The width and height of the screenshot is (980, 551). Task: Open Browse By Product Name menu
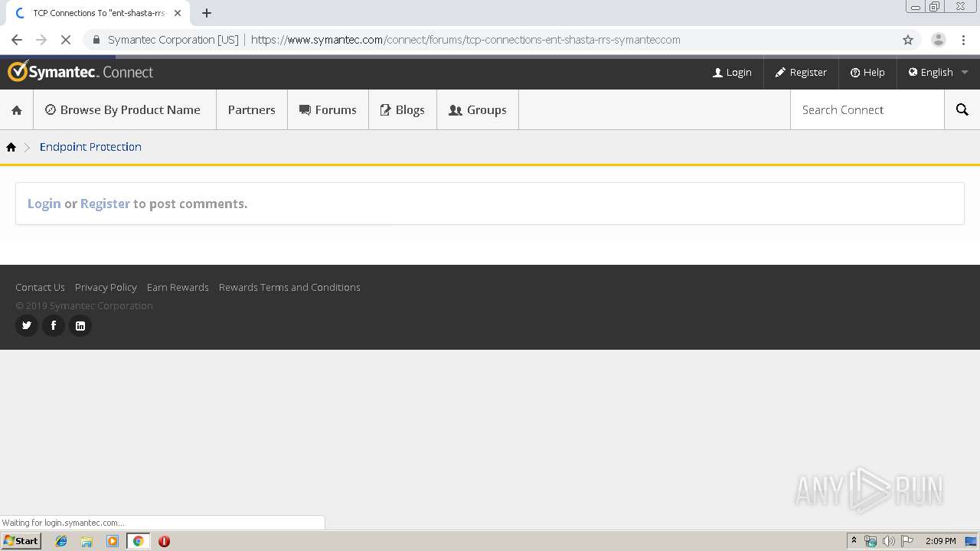click(x=122, y=110)
